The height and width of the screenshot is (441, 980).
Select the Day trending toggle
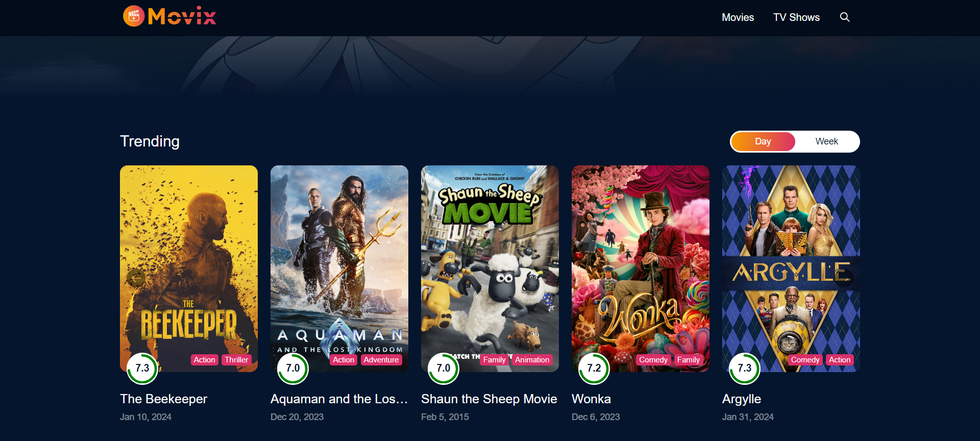(763, 141)
